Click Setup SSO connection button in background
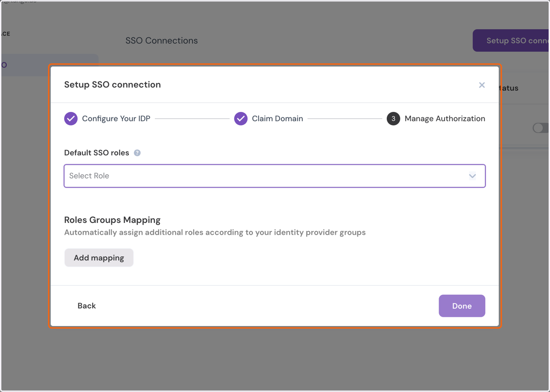550x392 pixels. (x=511, y=41)
